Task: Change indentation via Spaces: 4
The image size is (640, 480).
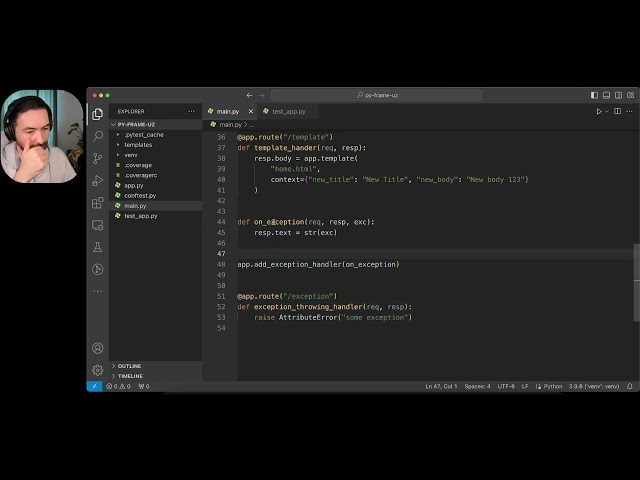Action: 477,386
